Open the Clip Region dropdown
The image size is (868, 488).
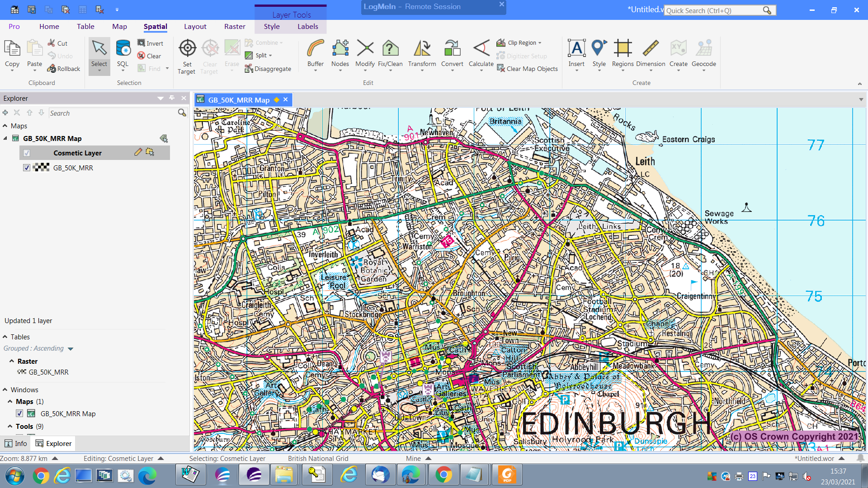pos(540,42)
